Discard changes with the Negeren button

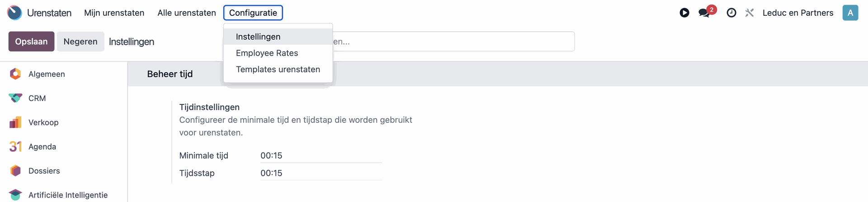(80, 42)
